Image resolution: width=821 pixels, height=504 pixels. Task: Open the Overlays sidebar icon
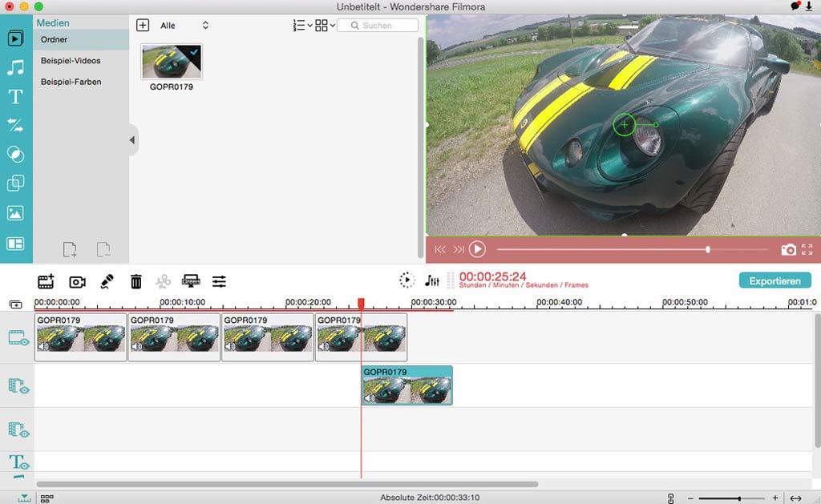click(15, 183)
